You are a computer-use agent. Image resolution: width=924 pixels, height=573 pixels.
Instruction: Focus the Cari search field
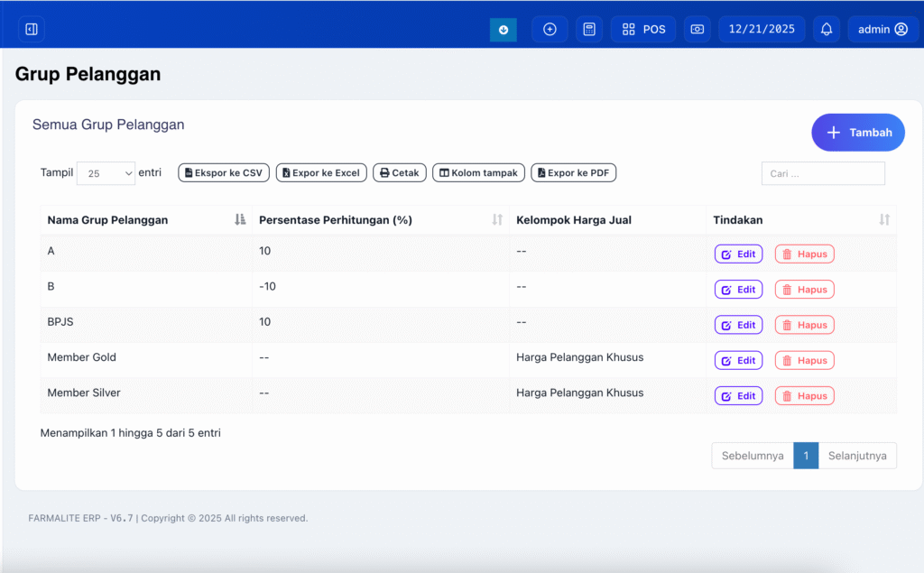(x=822, y=173)
